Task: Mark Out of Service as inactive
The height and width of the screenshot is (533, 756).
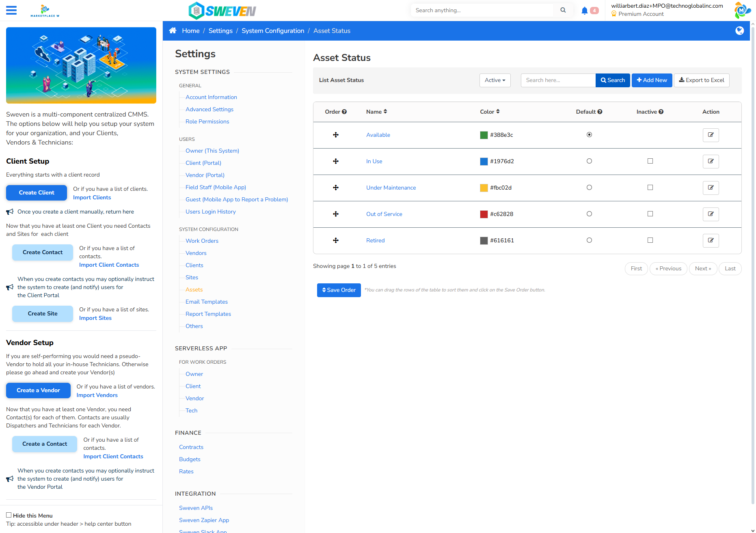Action: pos(650,214)
